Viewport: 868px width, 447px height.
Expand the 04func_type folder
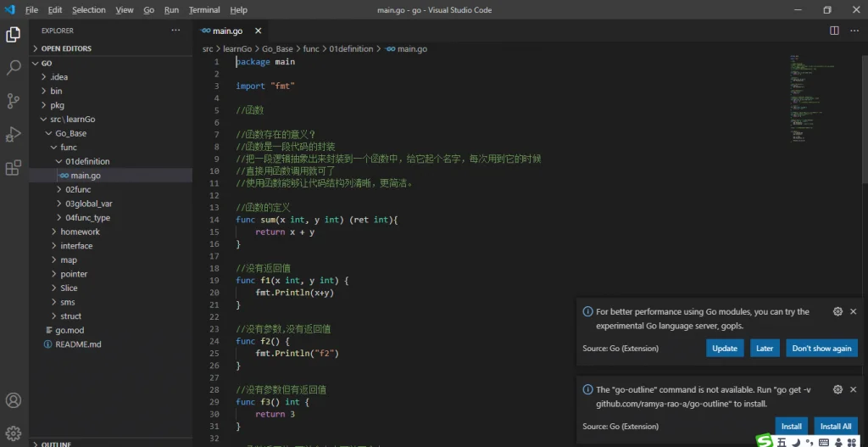[x=111, y=218]
